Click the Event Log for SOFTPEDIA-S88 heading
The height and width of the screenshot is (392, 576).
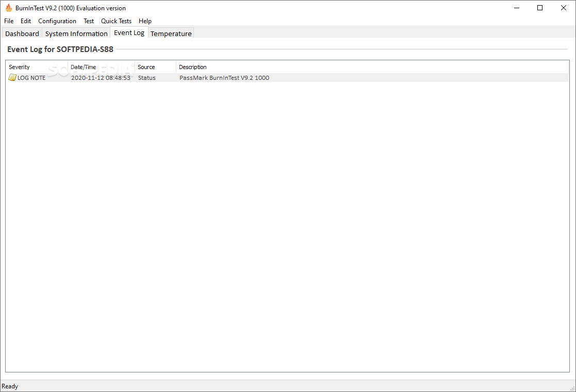(60, 49)
